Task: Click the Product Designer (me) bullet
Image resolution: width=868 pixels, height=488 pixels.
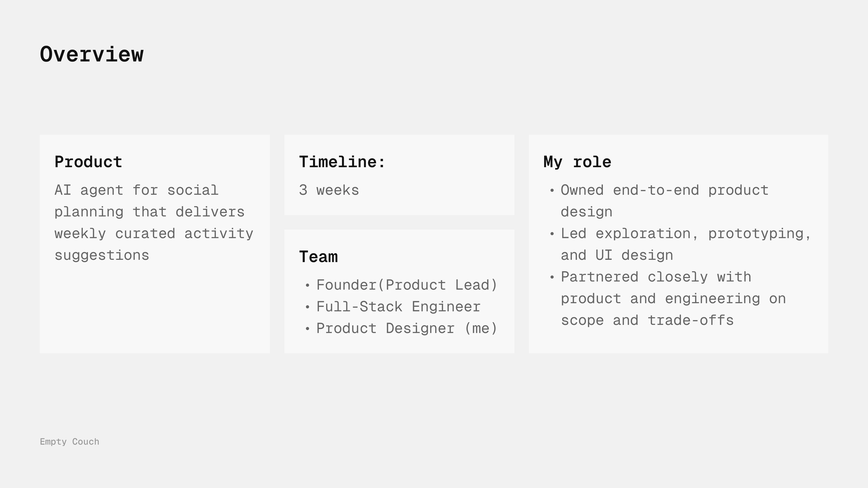Action: [x=407, y=329]
